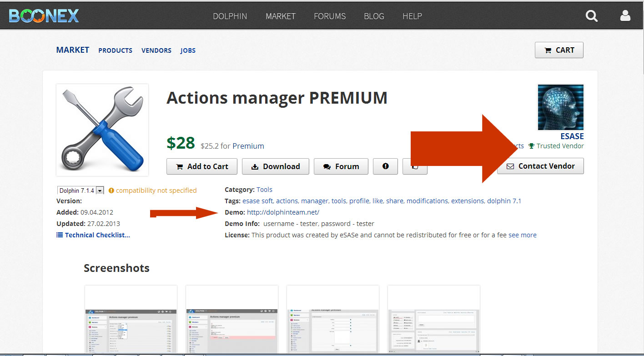Click the search magnifier icon
The image size is (644, 356).
click(x=591, y=16)
